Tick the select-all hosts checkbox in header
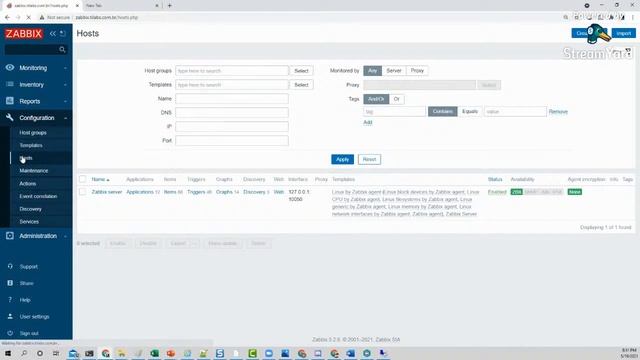This screenshot has width=640, height=360. click(82, 179)
